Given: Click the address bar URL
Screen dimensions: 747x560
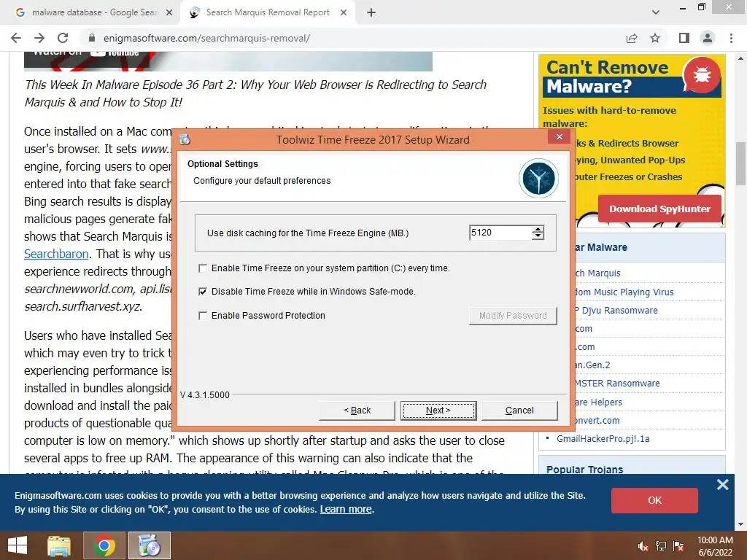Looking at the screenshot, I should coord(206,38).
